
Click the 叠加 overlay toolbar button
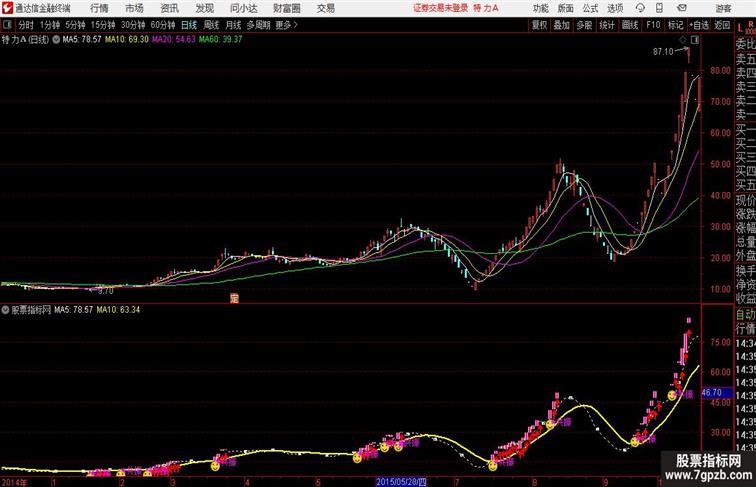click(x=562, y=25)
